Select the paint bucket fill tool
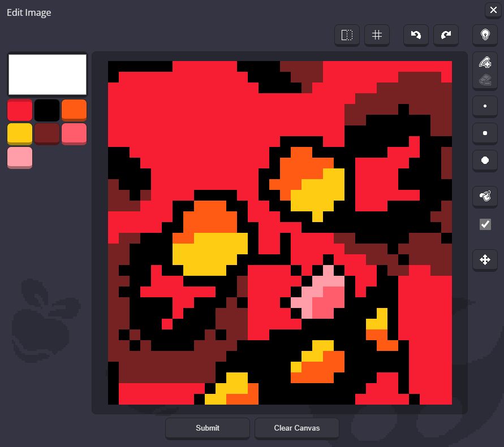The image size is (504, 447). 485,196
